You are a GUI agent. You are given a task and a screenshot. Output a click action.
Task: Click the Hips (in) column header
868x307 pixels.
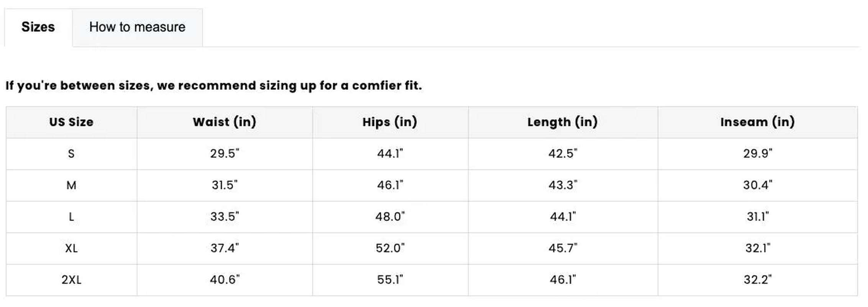point(390,122)
